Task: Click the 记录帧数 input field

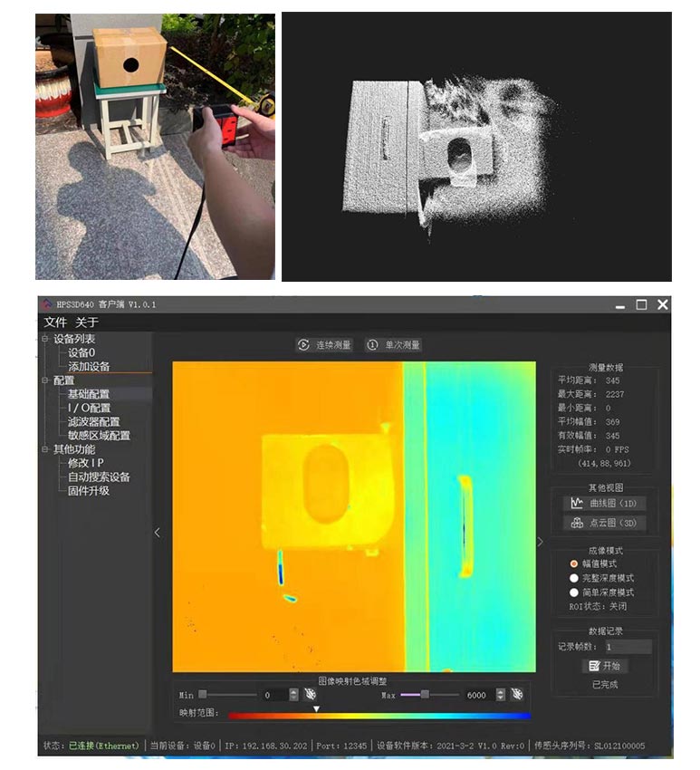Action: pos(627,647)
